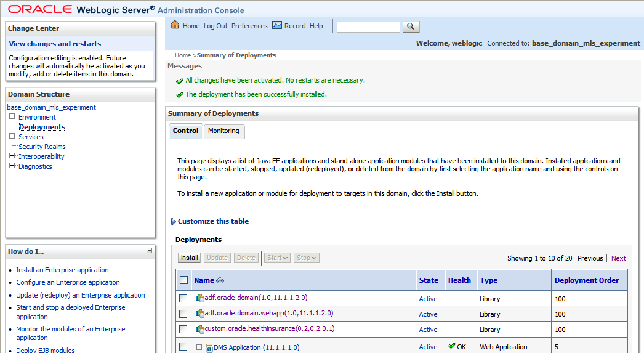
Task: Expand the Interoperability tree node
Action: [x=12, y=156]
